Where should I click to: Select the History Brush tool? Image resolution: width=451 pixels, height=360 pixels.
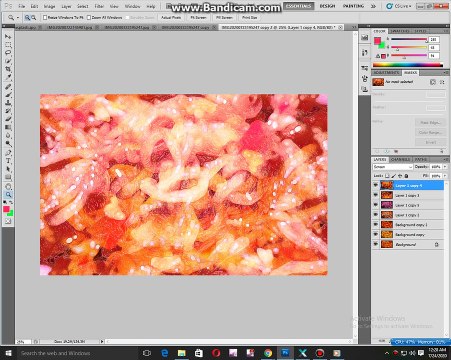click(x=8, y=111)
